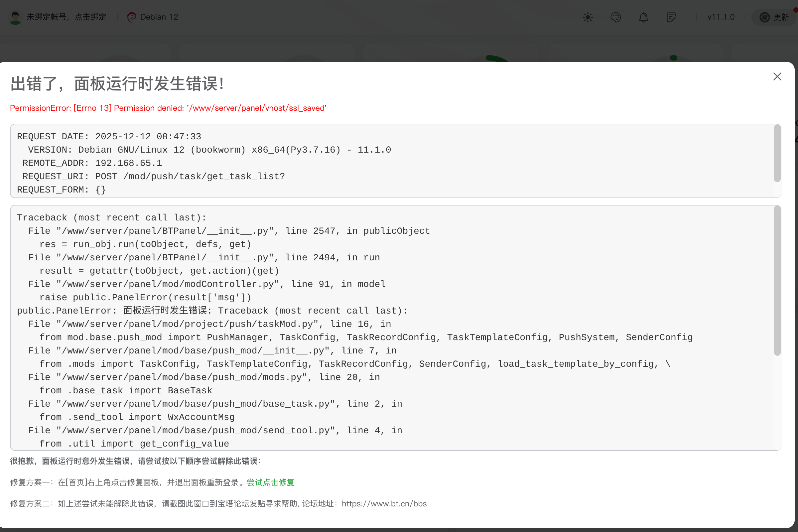Open the bell notifications icon

click(643, 17)
